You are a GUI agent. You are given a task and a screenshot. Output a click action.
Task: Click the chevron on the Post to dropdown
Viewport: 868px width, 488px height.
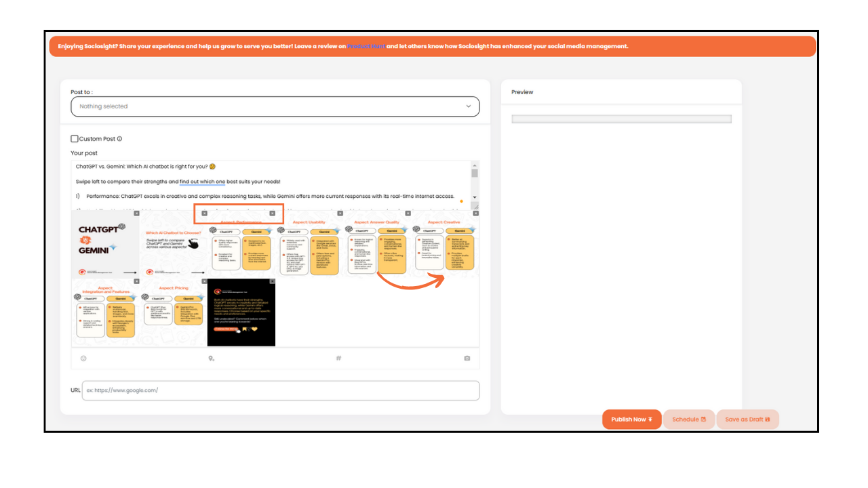[468, 106]
